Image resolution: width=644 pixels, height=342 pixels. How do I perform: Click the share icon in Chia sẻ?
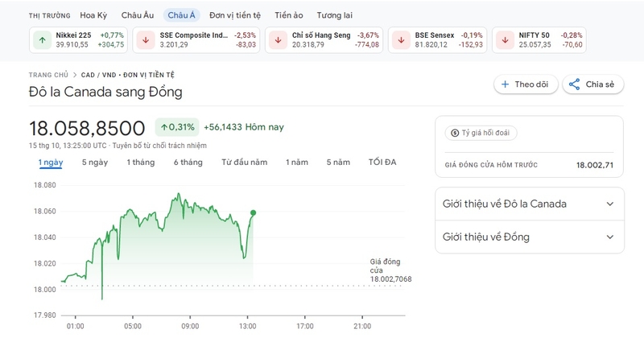574,84
